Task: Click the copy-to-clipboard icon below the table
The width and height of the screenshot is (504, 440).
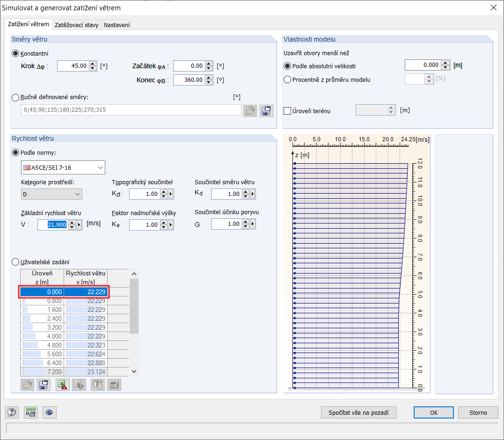Action: click(98, 384)
